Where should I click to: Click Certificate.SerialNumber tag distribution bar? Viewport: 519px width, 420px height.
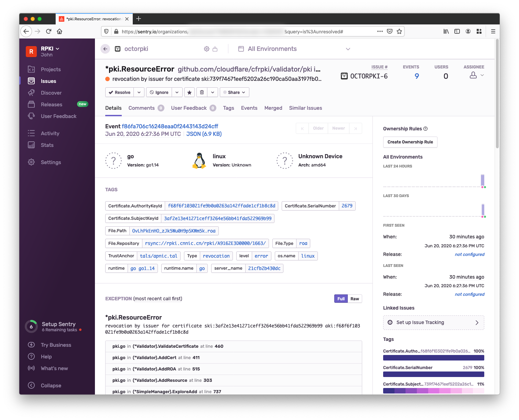point(433,374)
